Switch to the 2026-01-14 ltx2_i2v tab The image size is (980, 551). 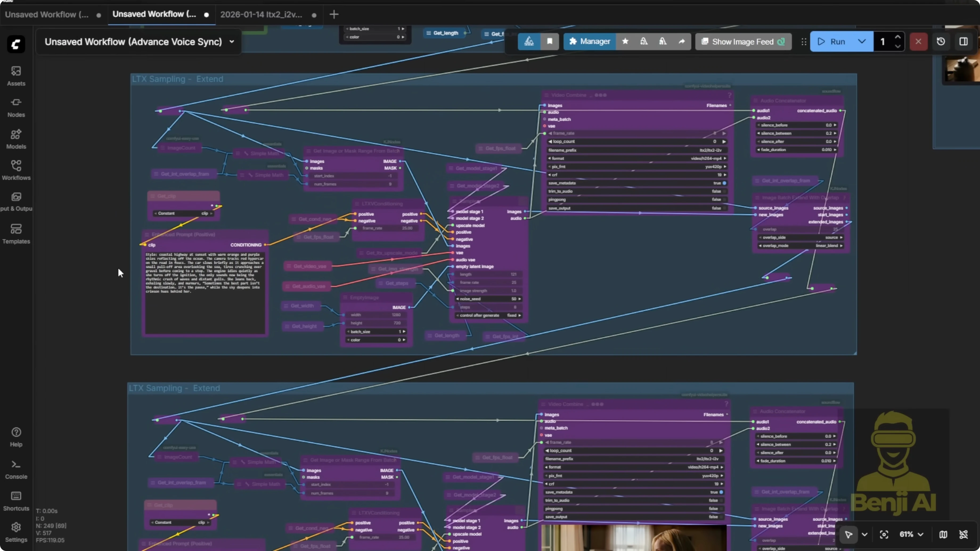coord(261,14)
